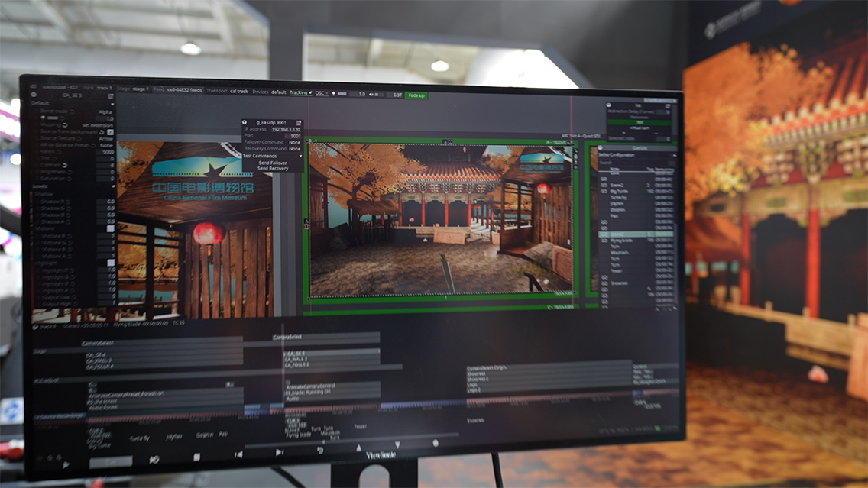
Task: Open the OSC dropdown in the top bar
Action: point(322,93)
